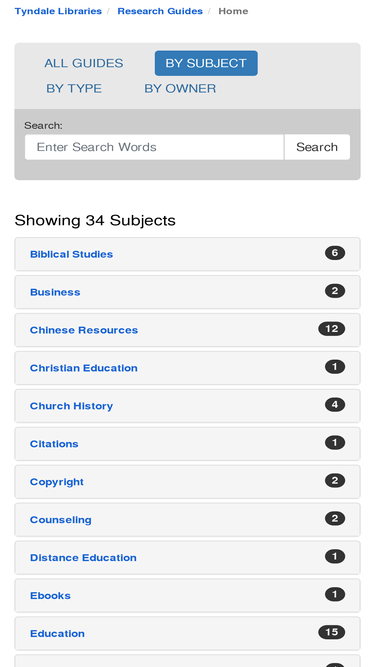Open the Copyright subject guides
This screenshot has width=375, height=667.
(x=57, y=482)
